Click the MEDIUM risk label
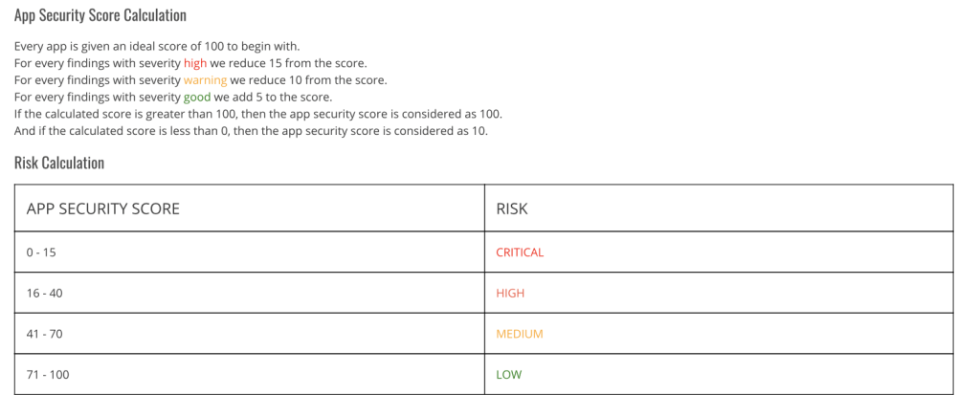Viewport: 980px width, 417px height. (520, 335)
